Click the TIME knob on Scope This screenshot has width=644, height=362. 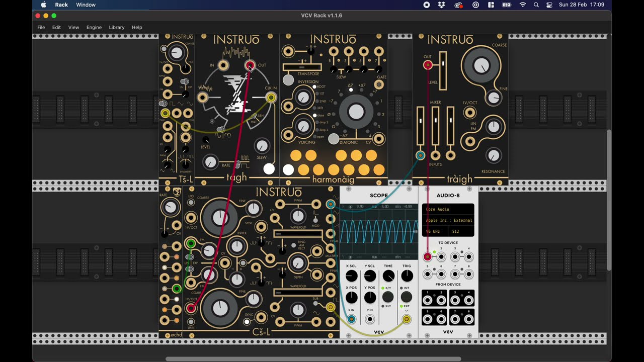[x=388, y=276]
